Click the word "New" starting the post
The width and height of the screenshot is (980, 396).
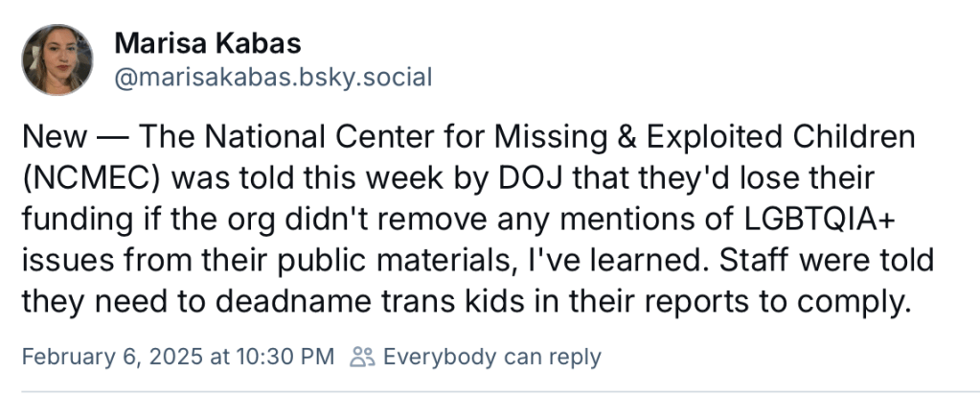pos(46,139)
